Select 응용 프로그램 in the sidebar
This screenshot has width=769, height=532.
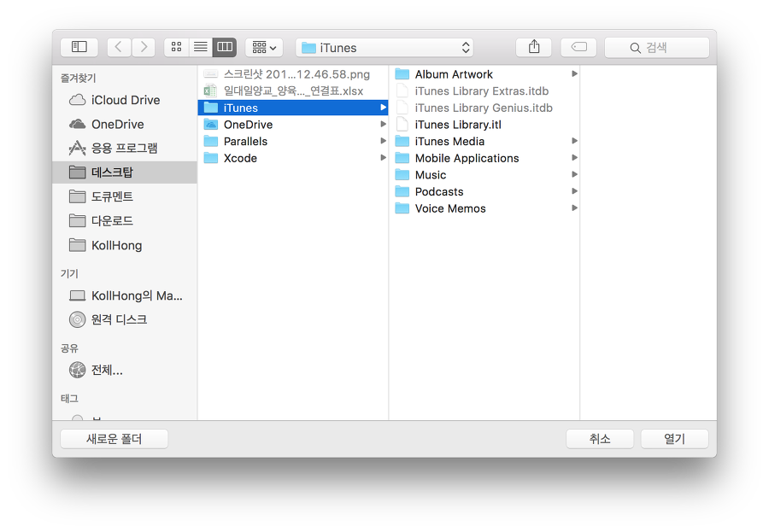124,148
